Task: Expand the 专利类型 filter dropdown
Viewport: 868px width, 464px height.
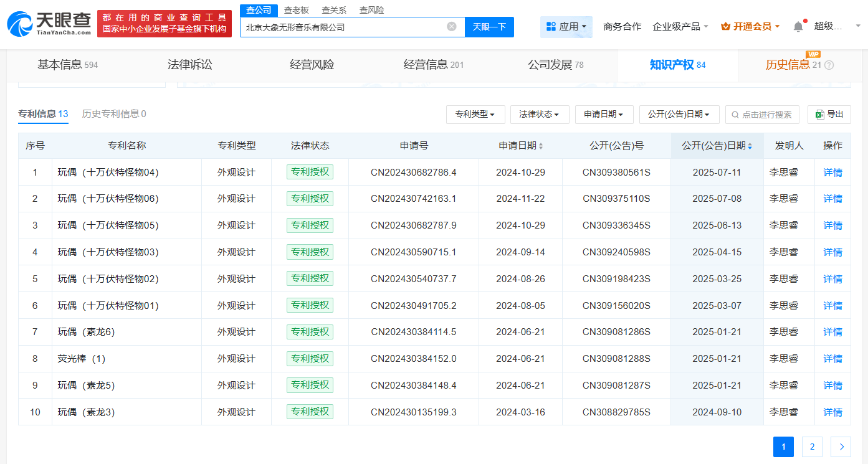Action: [475, 115]
